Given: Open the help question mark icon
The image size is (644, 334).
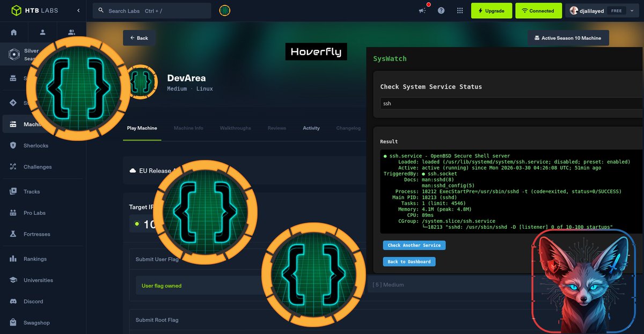Looking at the screenshot, I should 441,11.
